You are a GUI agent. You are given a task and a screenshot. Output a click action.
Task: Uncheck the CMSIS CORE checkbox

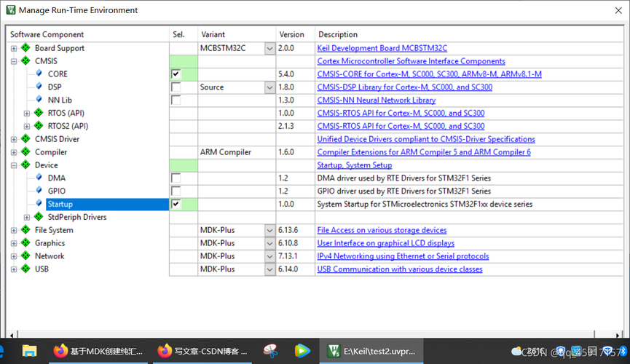176,74
